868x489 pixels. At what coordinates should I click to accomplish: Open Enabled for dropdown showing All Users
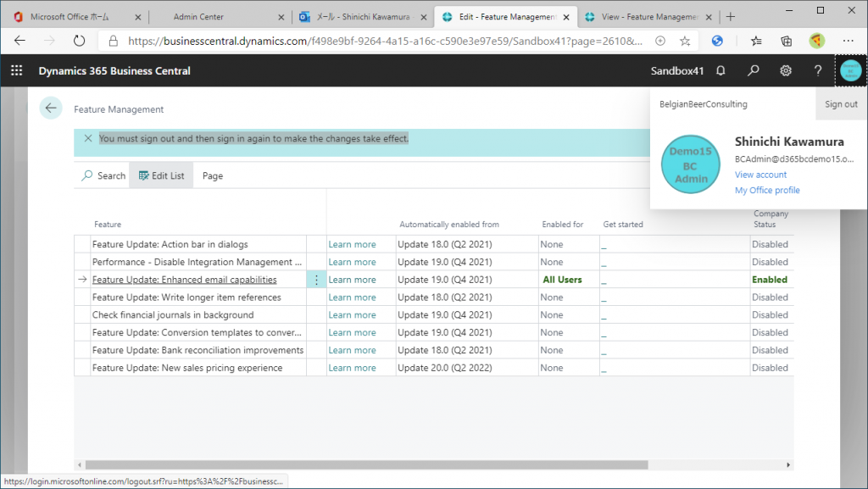[x=569, y=280]
